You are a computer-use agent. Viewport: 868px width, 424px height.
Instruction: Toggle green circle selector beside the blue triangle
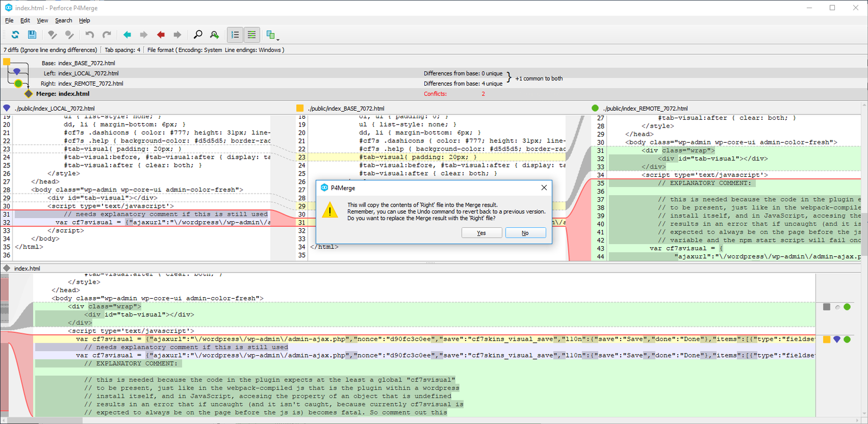tap(847, 339)
